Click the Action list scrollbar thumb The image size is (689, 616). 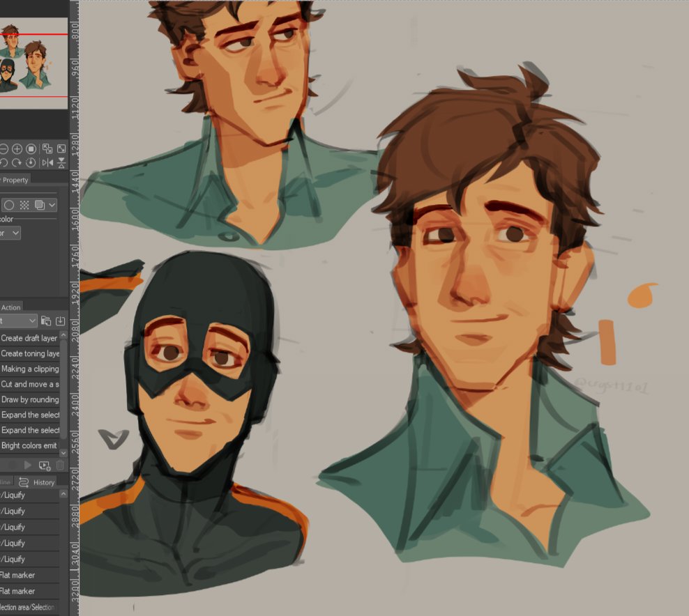coord(63,389)
